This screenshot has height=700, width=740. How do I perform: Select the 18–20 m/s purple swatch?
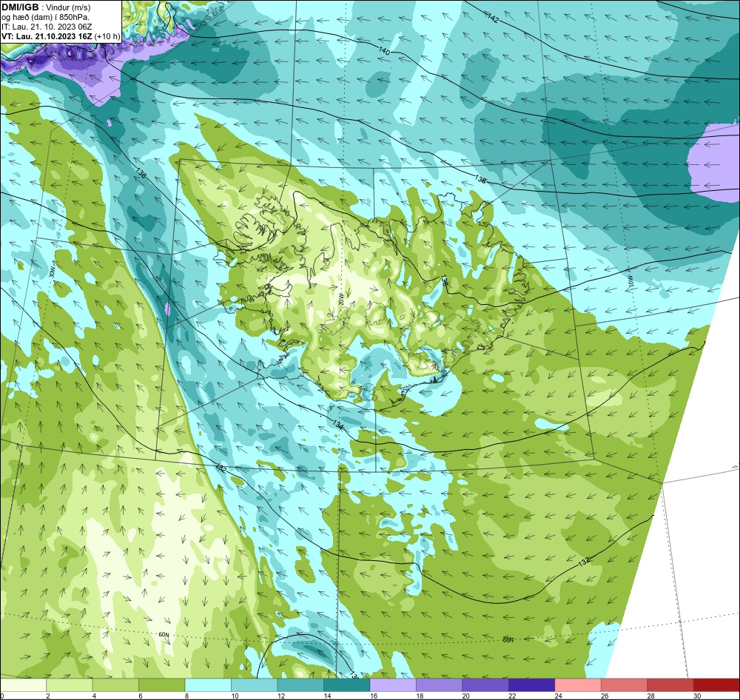(x=440, y=685)
